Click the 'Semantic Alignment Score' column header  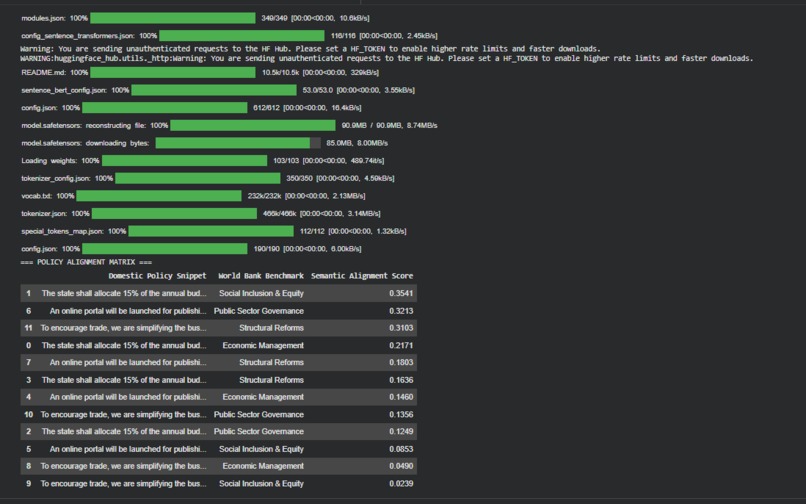click(362, 276)
